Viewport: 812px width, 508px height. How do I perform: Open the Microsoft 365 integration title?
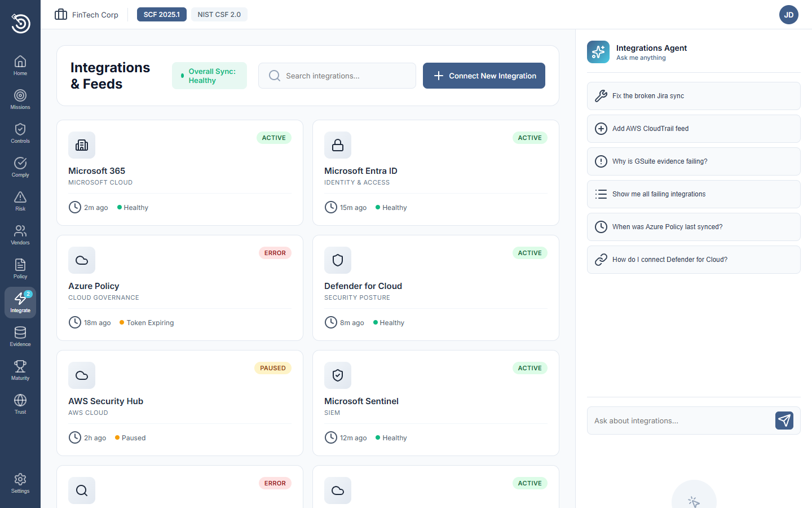(x=96, y=171)
